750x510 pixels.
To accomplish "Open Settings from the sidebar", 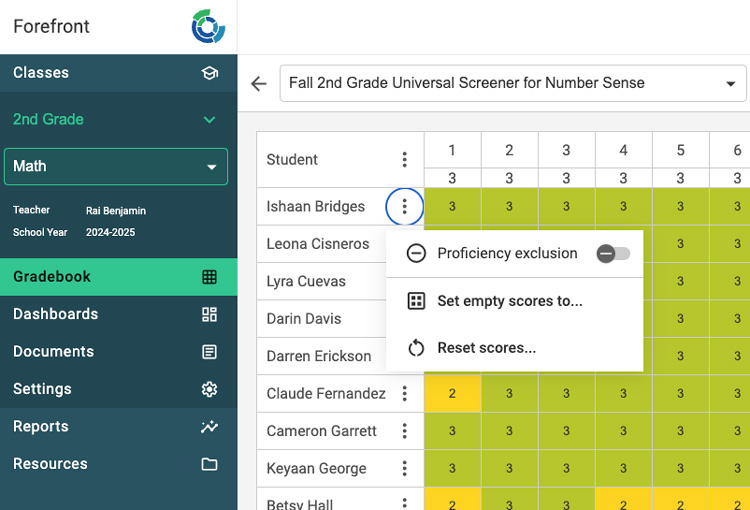I will (119, 389).
